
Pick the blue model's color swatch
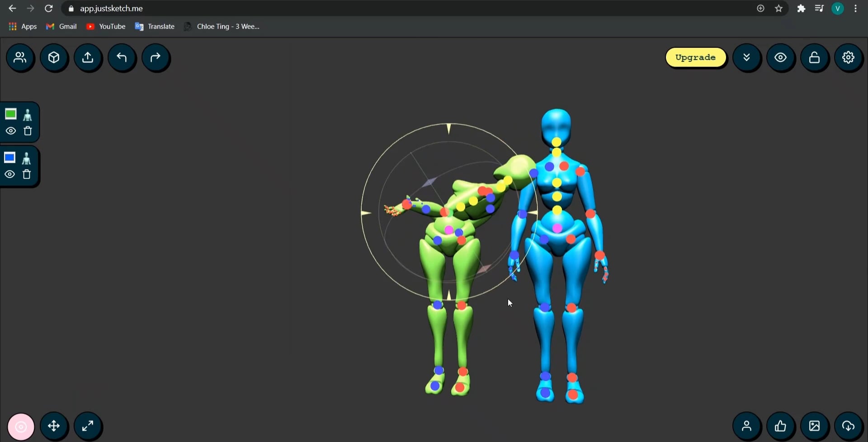click(10, 157)
